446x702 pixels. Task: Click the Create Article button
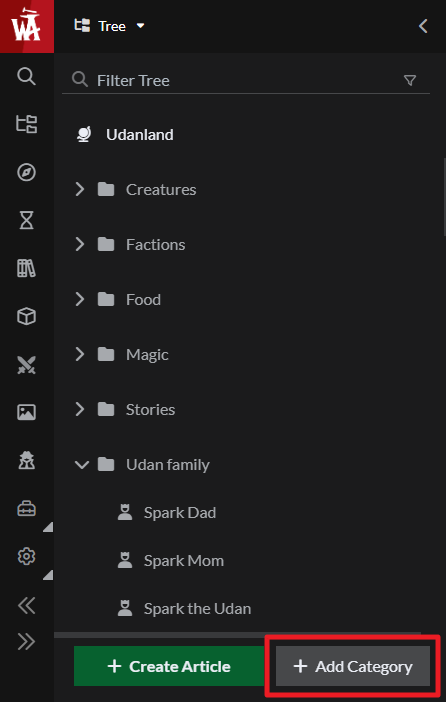click(169, 666)
